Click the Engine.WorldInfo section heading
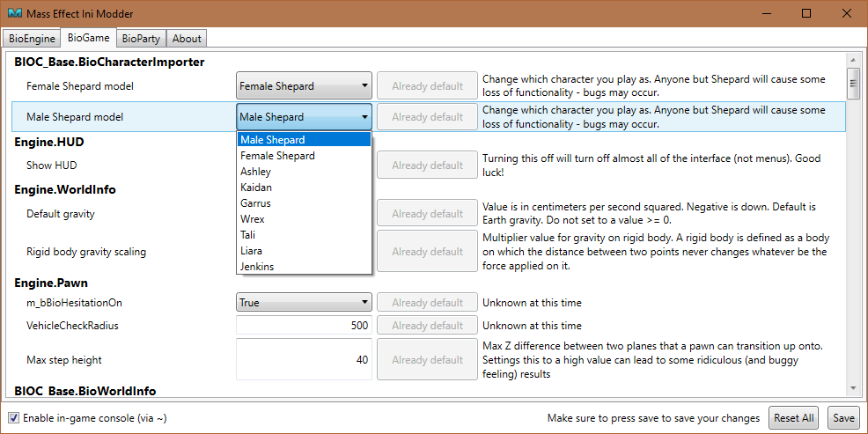 tap(65, 190)
